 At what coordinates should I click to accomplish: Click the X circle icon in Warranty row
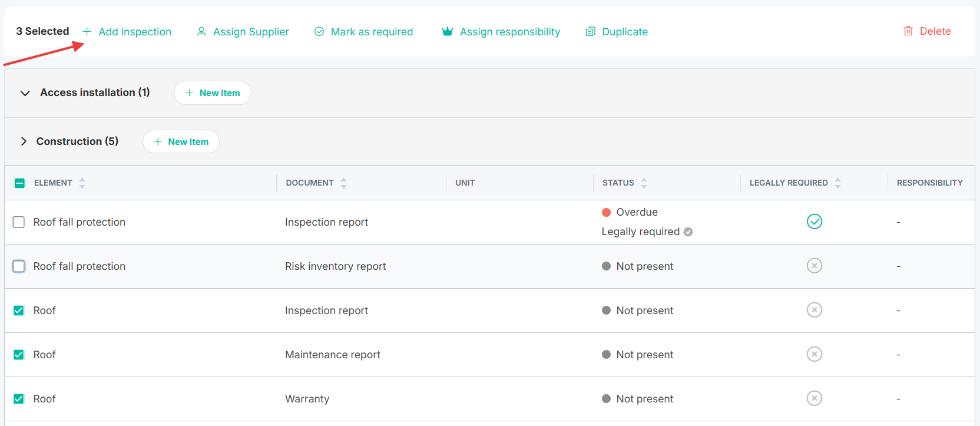[815, 398]
